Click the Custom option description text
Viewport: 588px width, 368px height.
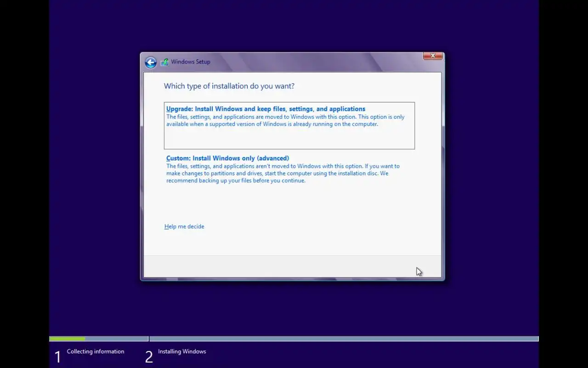pos(283,173)
